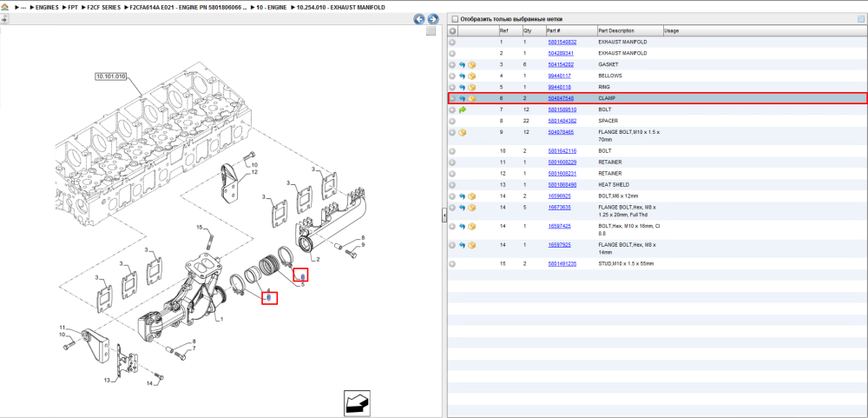Open part number link 5801540832
868x418 pixels.
(x=562, y=42)
